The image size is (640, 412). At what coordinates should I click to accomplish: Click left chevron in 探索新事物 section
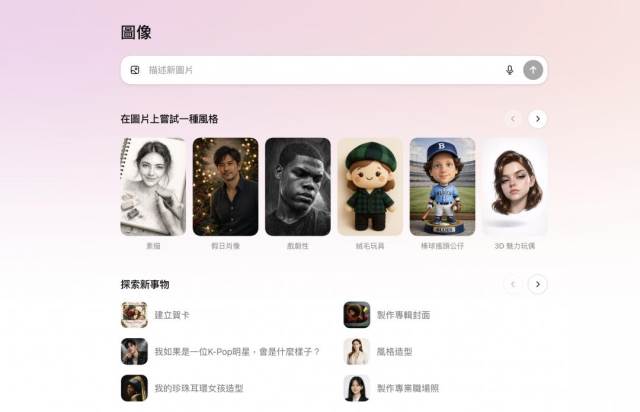click(513, 284)
